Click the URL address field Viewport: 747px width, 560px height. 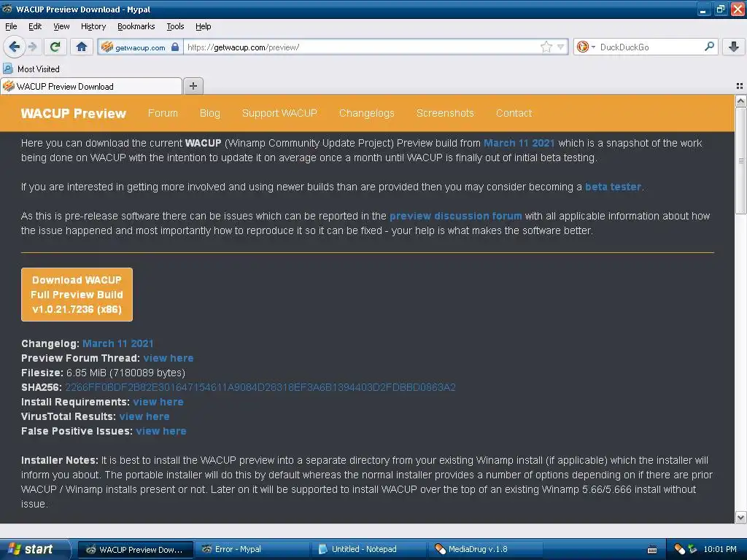362,47
